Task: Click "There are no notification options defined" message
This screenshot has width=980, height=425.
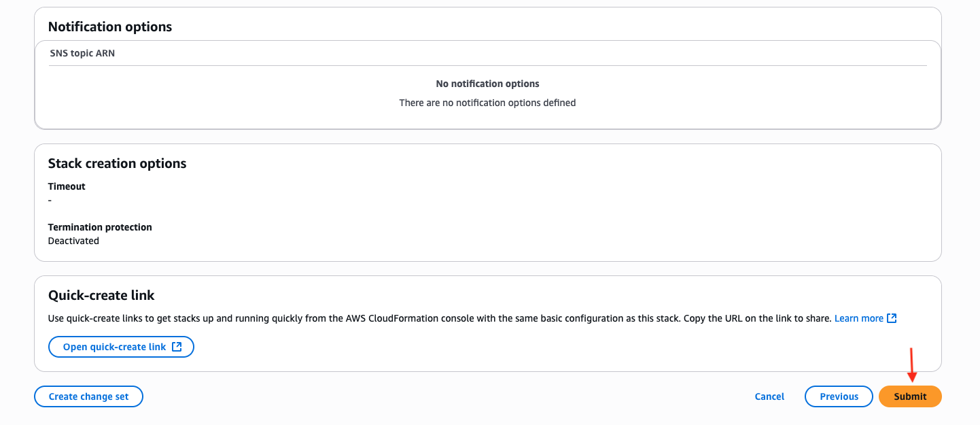Action: (487, 103)
